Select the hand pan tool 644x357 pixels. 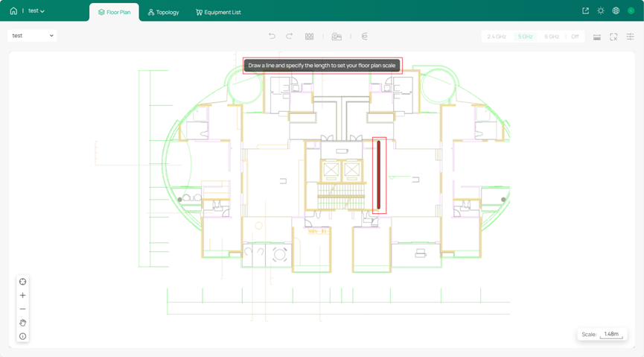(22, 323)
